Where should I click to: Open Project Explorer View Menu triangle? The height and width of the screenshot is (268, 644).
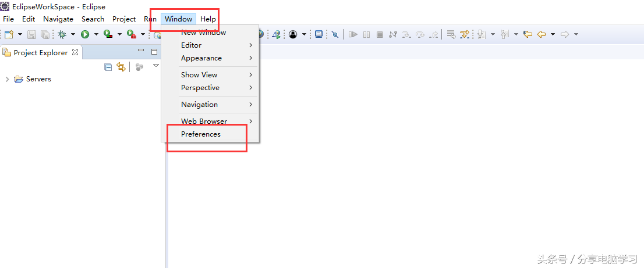[x=156, y=65]
